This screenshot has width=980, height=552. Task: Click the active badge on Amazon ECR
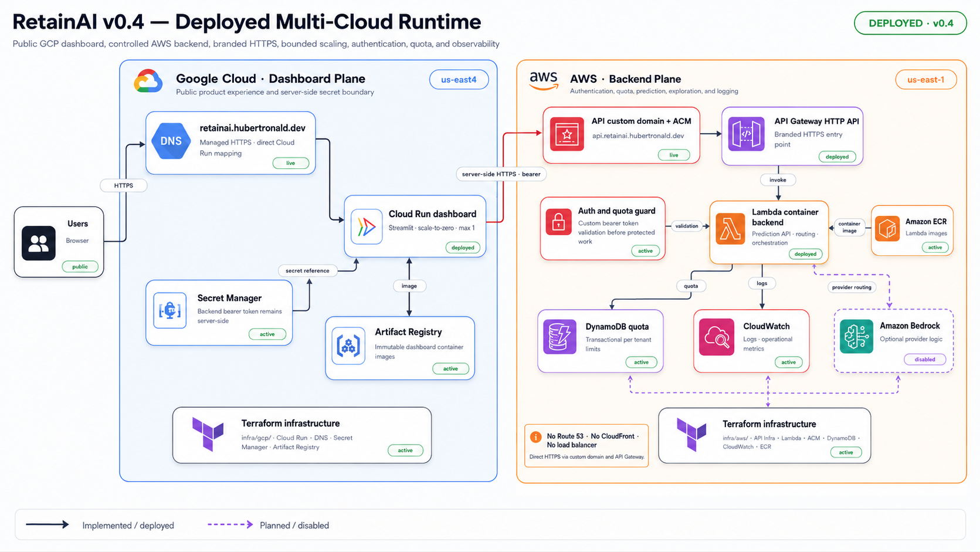click(935, 248)
